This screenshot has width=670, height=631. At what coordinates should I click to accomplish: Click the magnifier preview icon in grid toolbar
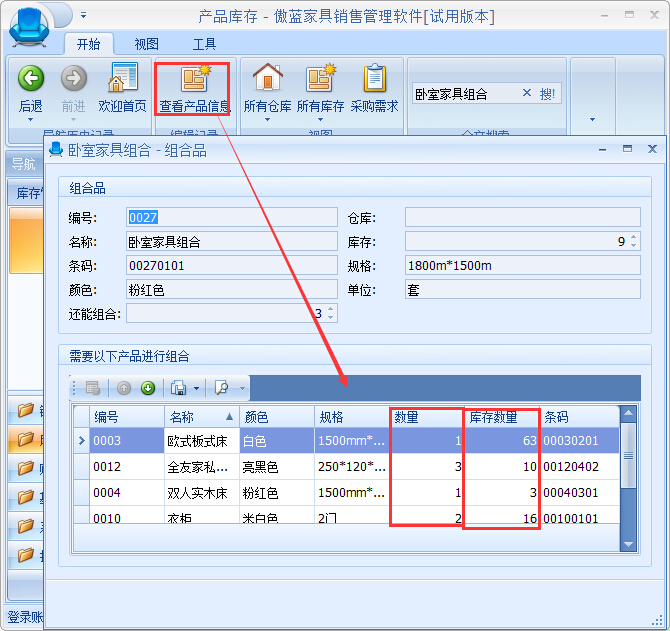tap(222, 388)
